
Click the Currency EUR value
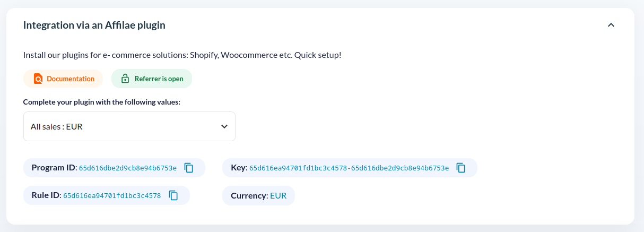(x=278, y=195)
